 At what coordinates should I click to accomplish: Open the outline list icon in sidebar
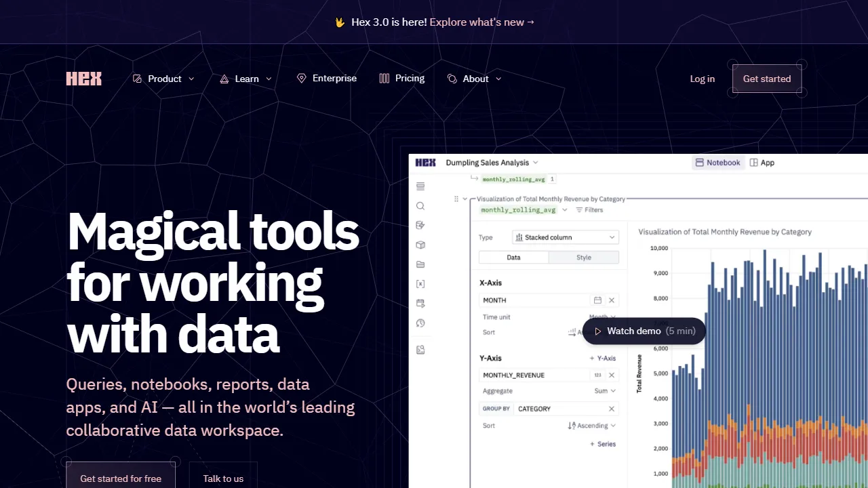(x=420, y=186)
